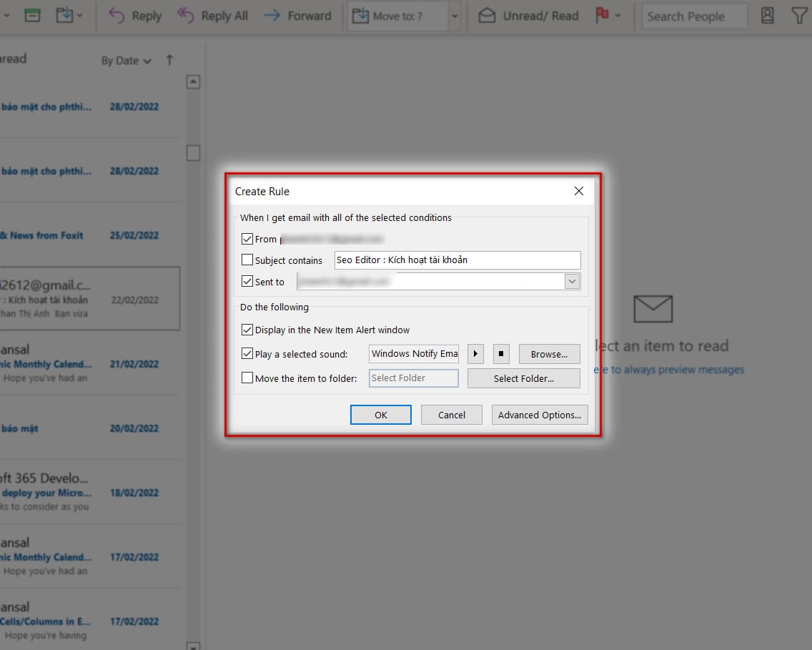Open the flag dropdown arrow
This screenshot has height=650, width=812.
tap(618, 16)
